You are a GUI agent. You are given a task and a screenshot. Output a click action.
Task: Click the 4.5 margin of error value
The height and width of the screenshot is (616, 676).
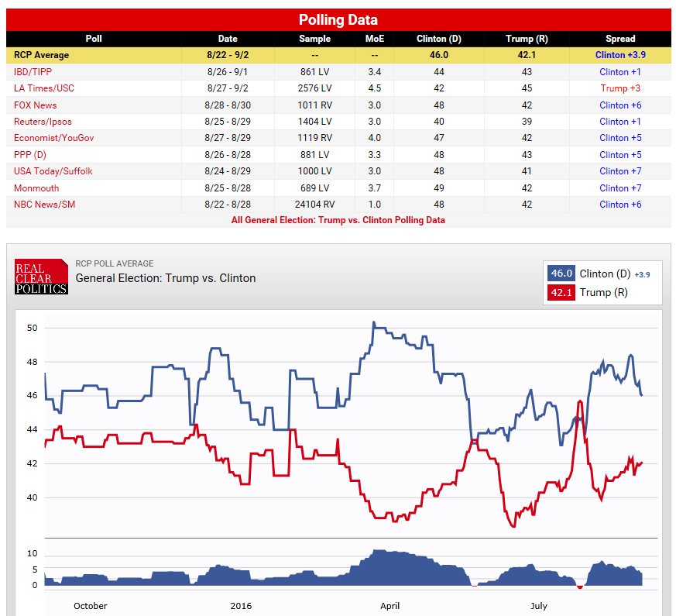[375, 88]
